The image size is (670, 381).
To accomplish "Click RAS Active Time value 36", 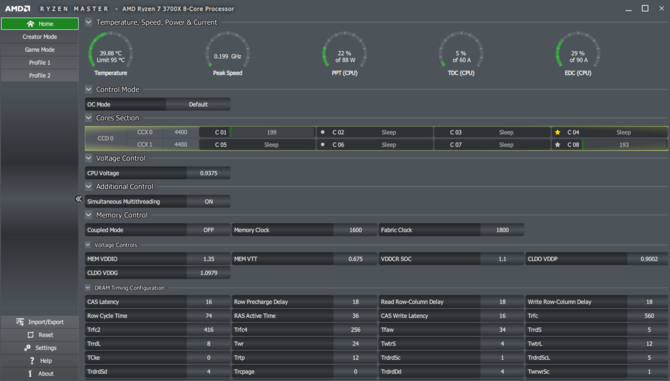I will [356, 316].
